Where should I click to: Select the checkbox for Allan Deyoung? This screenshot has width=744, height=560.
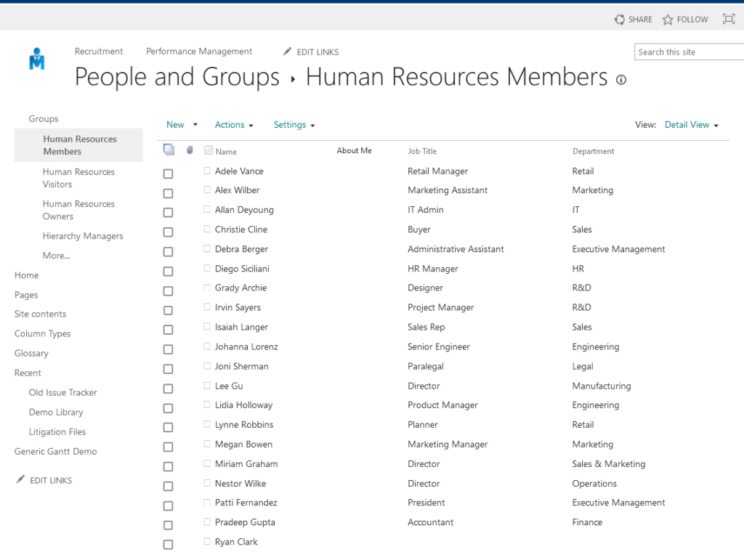click(168, 212)
